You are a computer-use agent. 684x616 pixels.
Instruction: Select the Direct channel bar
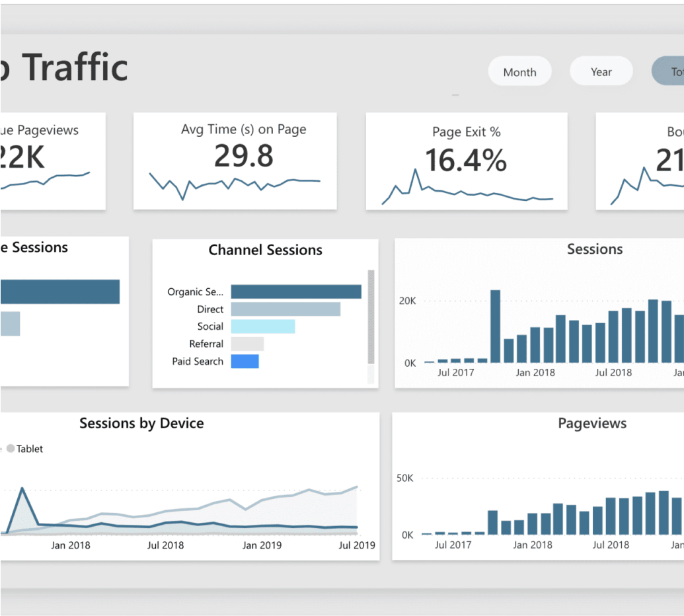click(x=285, y=309)
